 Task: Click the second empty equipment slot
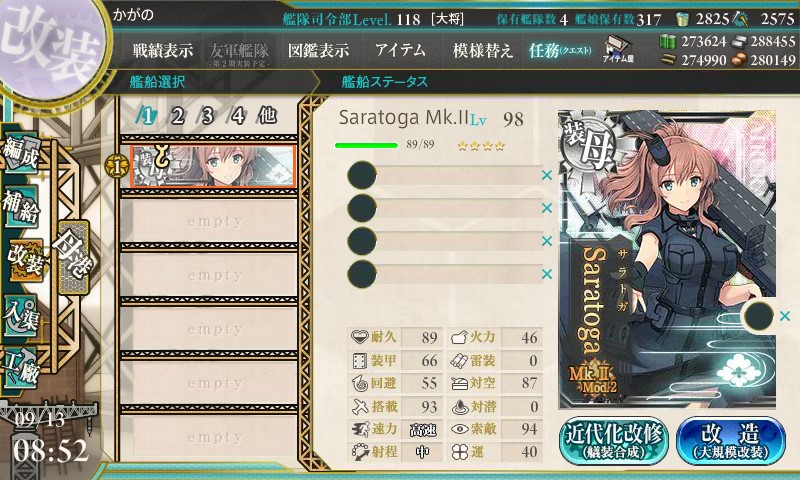444,208
